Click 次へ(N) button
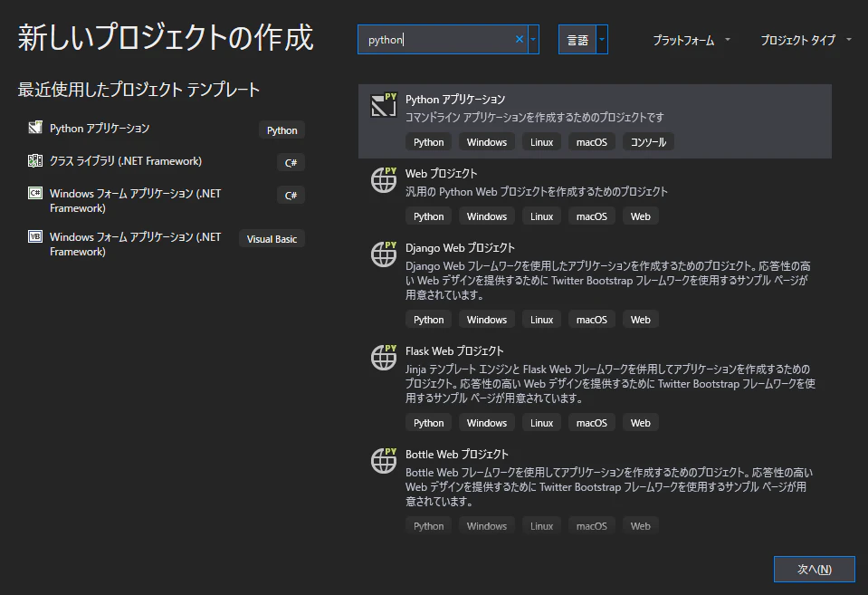This screenshot has height=595, width=868. point(815,569)
